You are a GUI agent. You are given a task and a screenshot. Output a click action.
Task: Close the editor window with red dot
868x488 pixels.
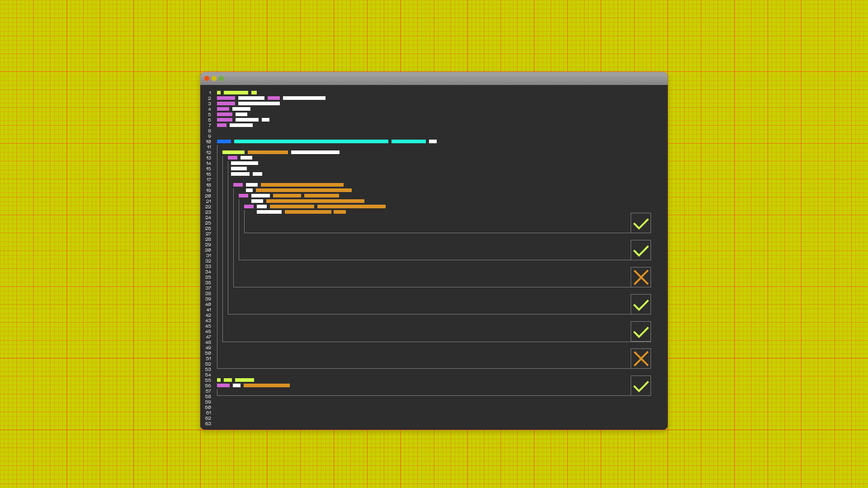pos(207,79)
